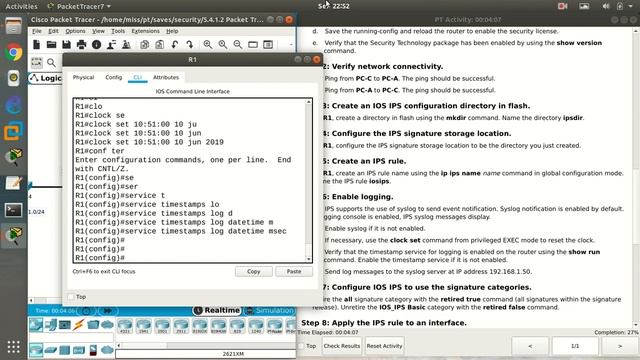The height and width of the screenshot is (360, 640).
Task: Show applications grid in dock
Action: [x=13, y=347]
